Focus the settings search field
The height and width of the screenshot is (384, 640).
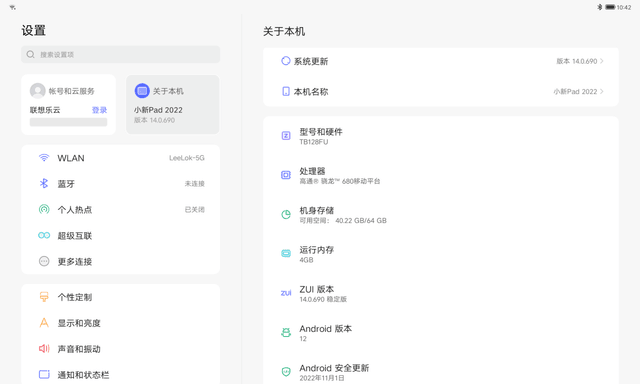(120, 54)
